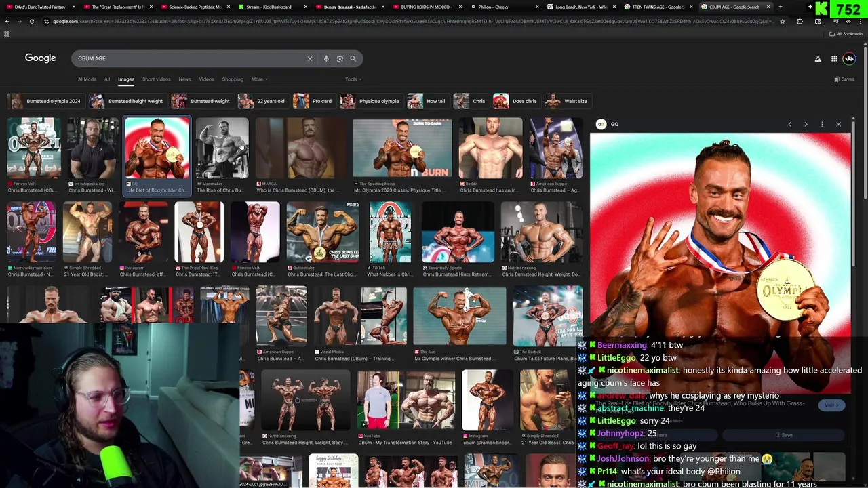Reload the current page
Viewport: 868px width, 488px height.
pyautogui.click(x=32, y=21)
